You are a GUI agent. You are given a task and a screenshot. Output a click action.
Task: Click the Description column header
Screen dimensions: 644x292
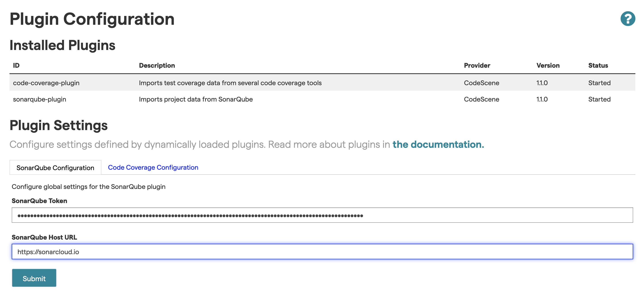click(157, 65)
